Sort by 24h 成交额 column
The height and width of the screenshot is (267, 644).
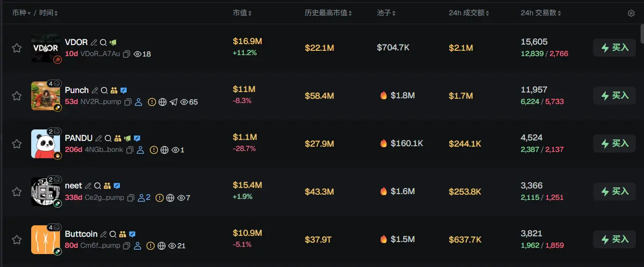tap(469, 13)
